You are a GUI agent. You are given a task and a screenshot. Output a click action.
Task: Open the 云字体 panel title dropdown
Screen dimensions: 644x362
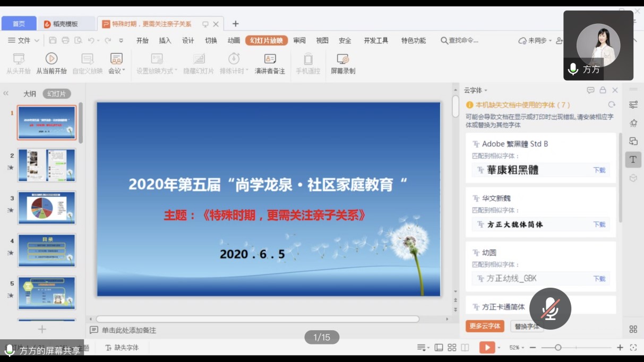pyautogui.click(x=475, y=90)
